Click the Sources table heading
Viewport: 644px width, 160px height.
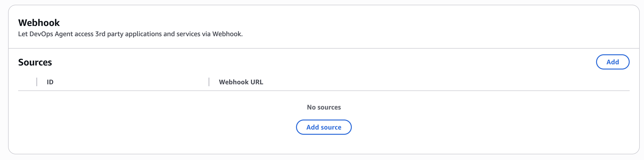35,62
